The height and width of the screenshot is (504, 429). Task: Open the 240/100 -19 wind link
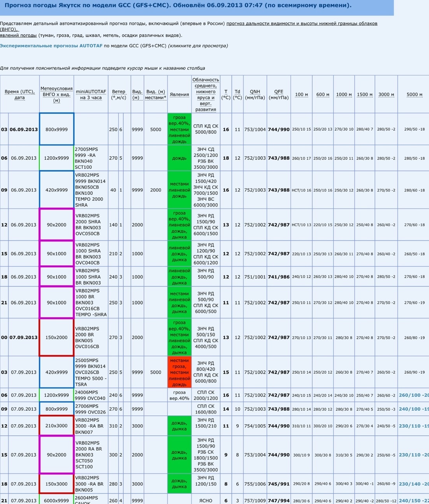pyautogui.click(x=413, y=409)
